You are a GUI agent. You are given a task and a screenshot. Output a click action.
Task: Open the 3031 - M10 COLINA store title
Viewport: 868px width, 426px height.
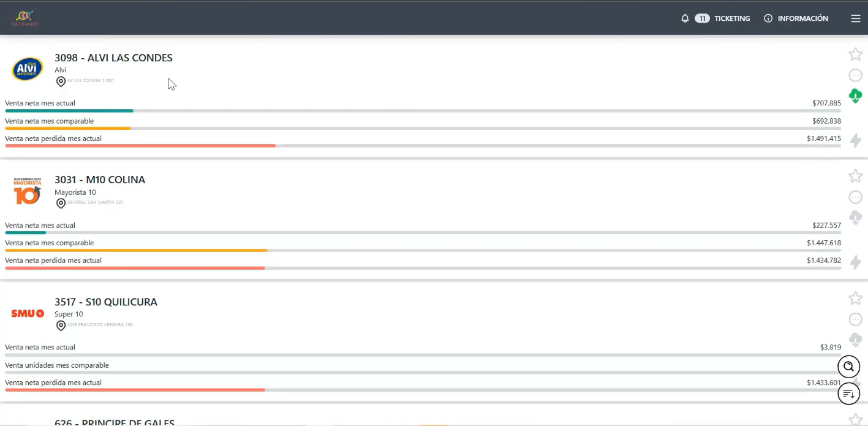tap(100, 180)
